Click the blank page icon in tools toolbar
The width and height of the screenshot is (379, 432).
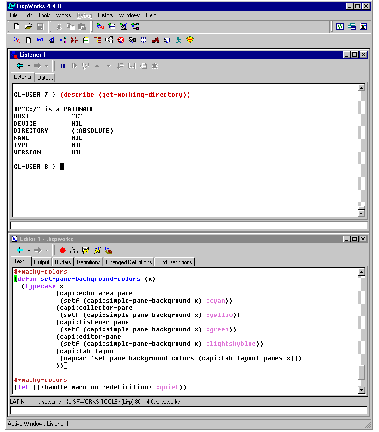tap(28, 40)
